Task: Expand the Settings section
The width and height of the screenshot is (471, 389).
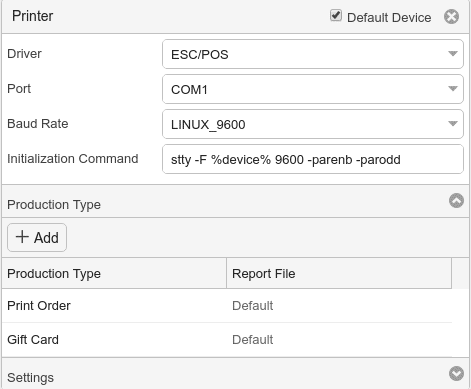Action: click(456, 373)
